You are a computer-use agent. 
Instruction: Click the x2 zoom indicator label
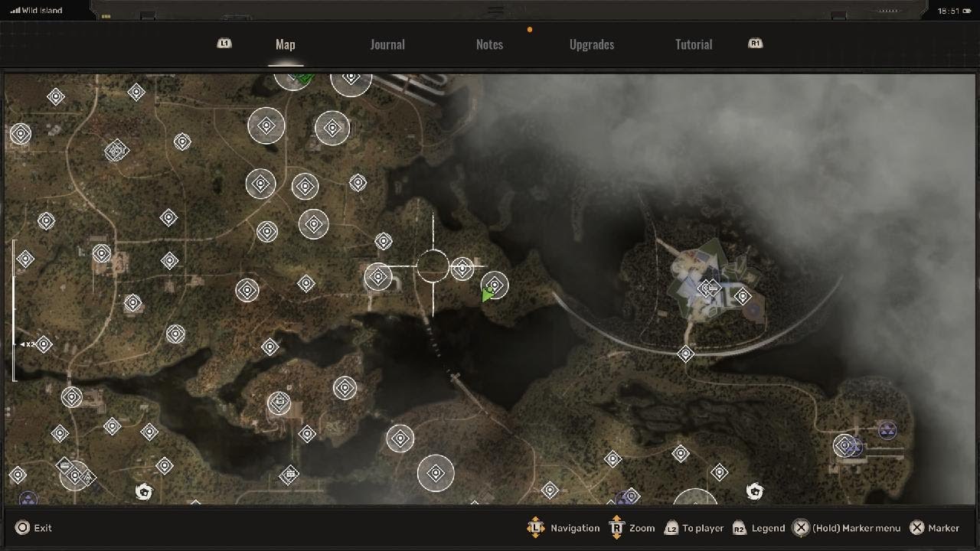tap(27, 344)
